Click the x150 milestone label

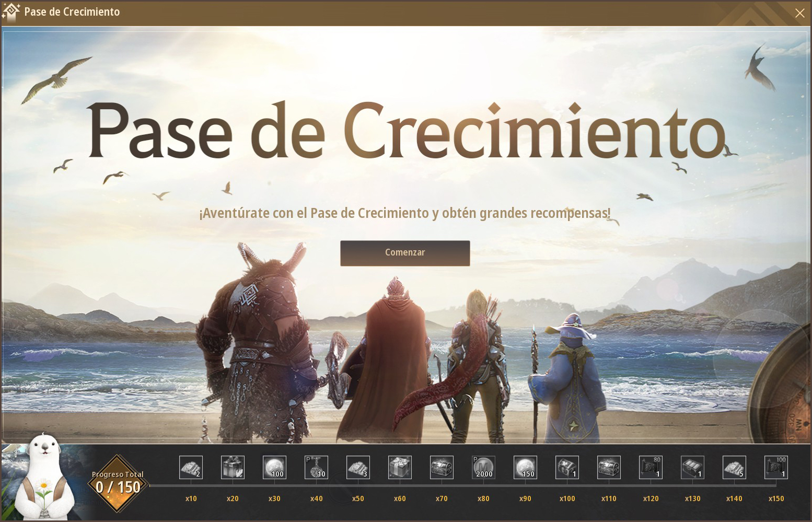[776, 498]
